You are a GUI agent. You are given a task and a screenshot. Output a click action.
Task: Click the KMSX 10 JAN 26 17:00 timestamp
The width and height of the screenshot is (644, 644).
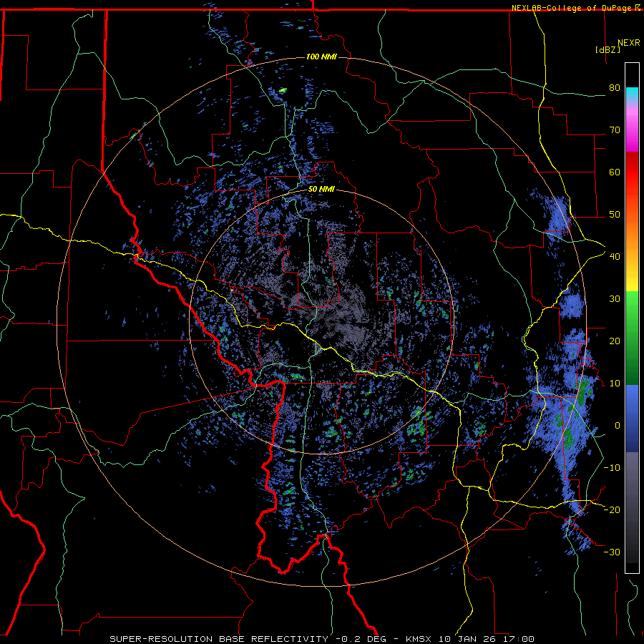(x=470, y=639)
